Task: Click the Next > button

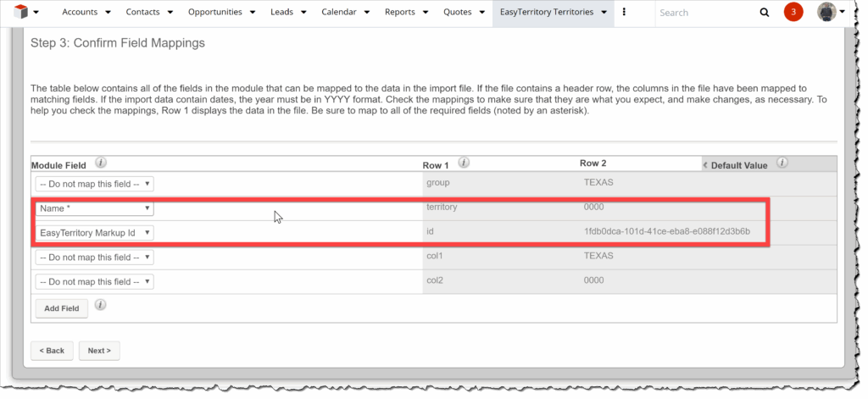Action: [x=99, y=351]
